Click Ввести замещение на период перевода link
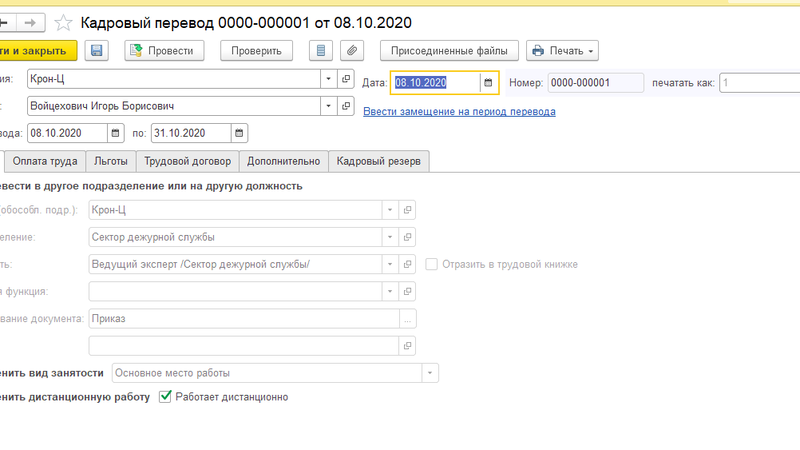This screenshot has height=450, width=800. pyautogui.click(x=459, y=111)
